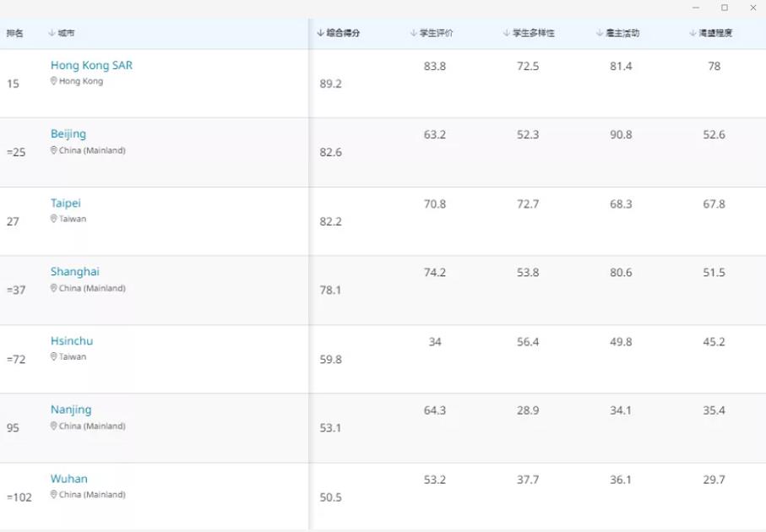
Task: Click the location pin under Shanghai
Action: coord(54,288)
